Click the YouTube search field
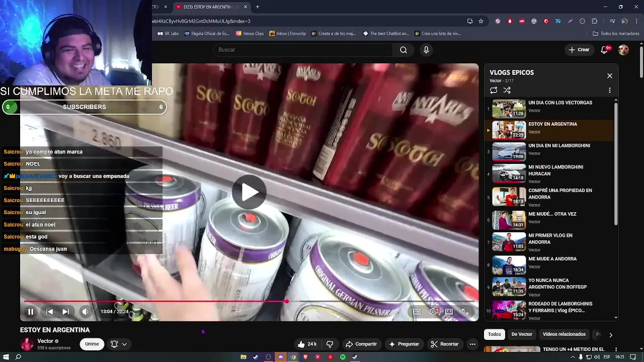This screenshot has height=362, width=644. pyautogui.click(x=303, y=50)
